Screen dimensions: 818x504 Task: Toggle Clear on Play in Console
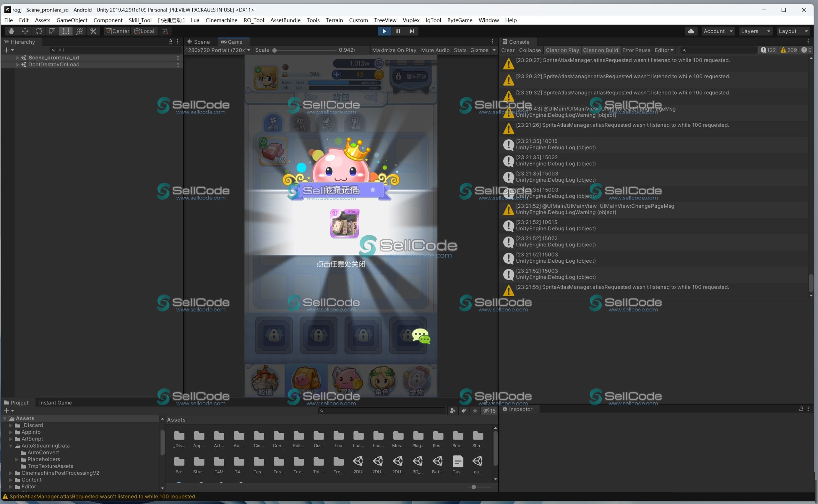[x=562, y=50]
